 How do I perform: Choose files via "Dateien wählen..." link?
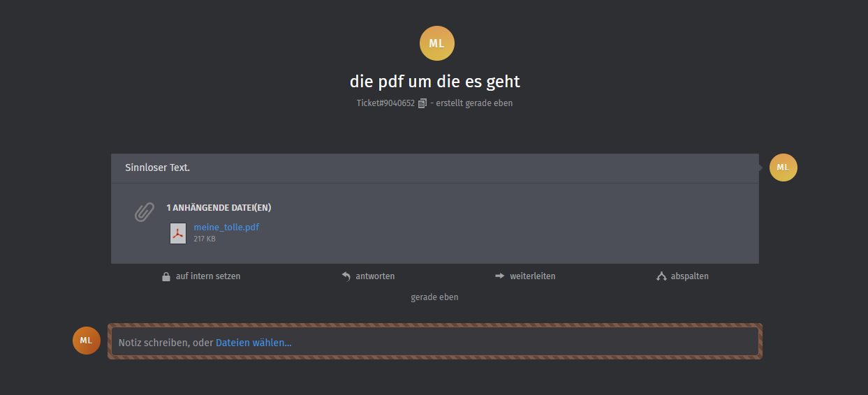[x=253, y=343]
